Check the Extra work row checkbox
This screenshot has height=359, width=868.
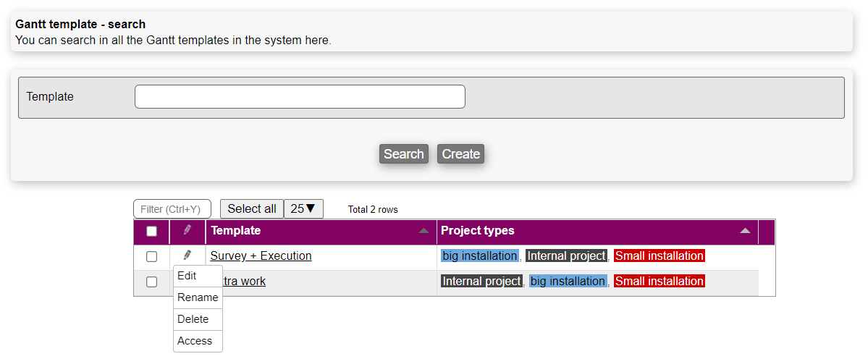click(x=151, y=282)
